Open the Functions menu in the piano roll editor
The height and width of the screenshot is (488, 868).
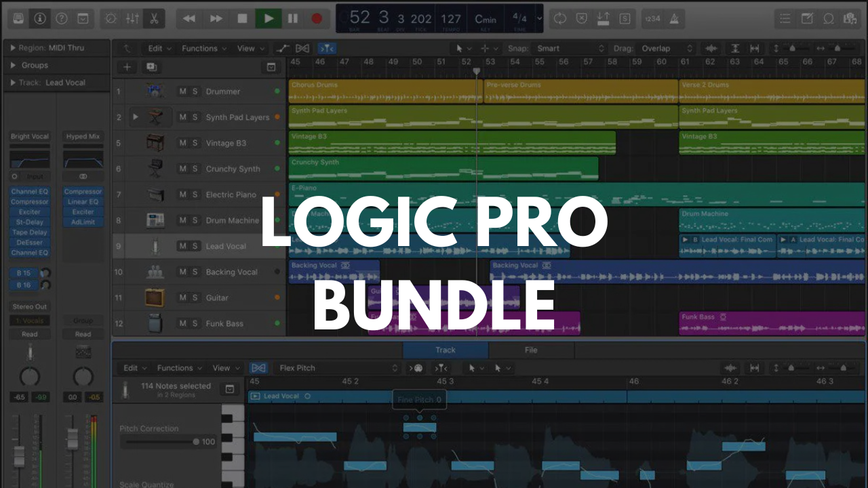pos(175,368)
